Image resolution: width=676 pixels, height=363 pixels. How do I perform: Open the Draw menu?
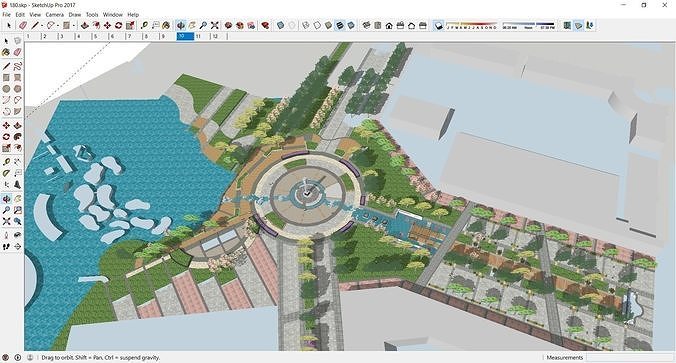75,14
